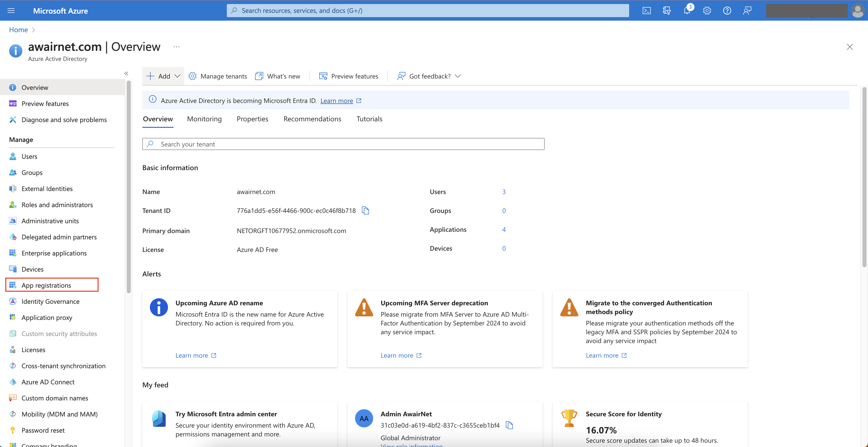Open the Try Microsoft Entra admin center card
868x447 pixels.
pos(240,424)
